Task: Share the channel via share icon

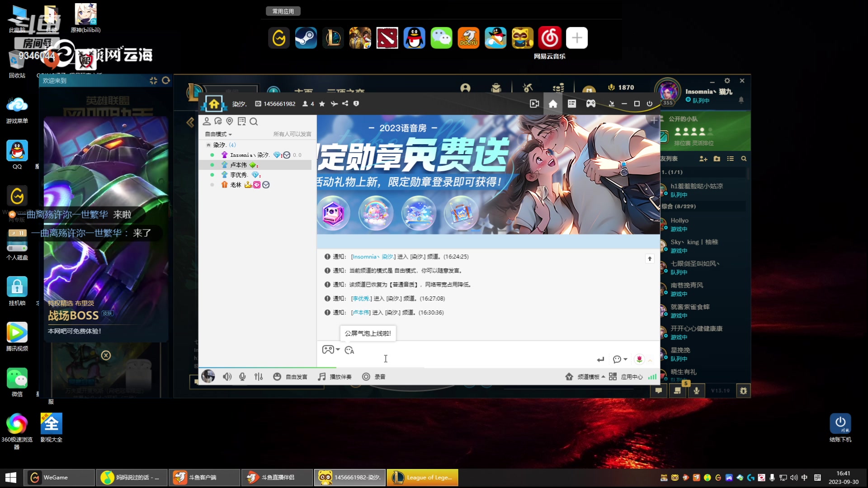Action: pyautogui.click(x=345, y=103)
